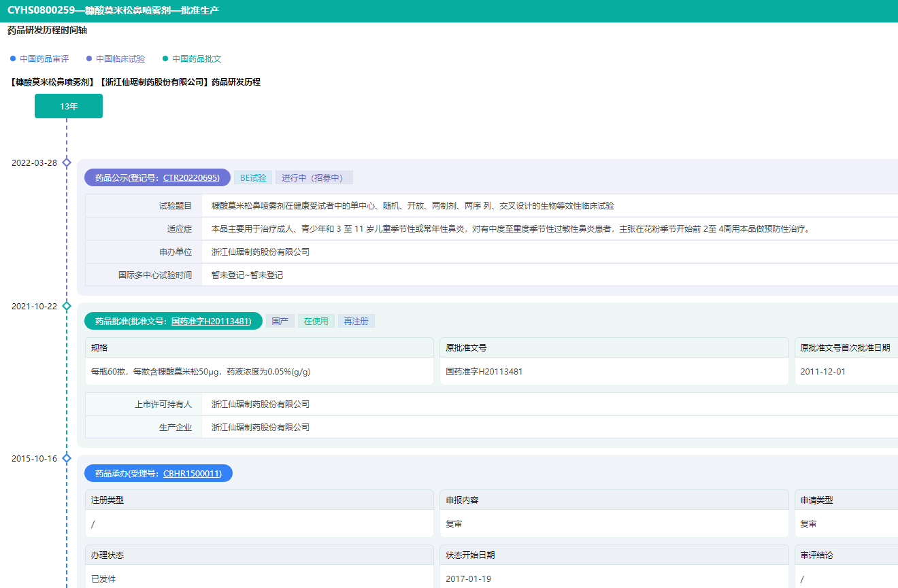The image size is (898, 588).
Task: Click the 在使用 status tag
Action: pos(316,321)
